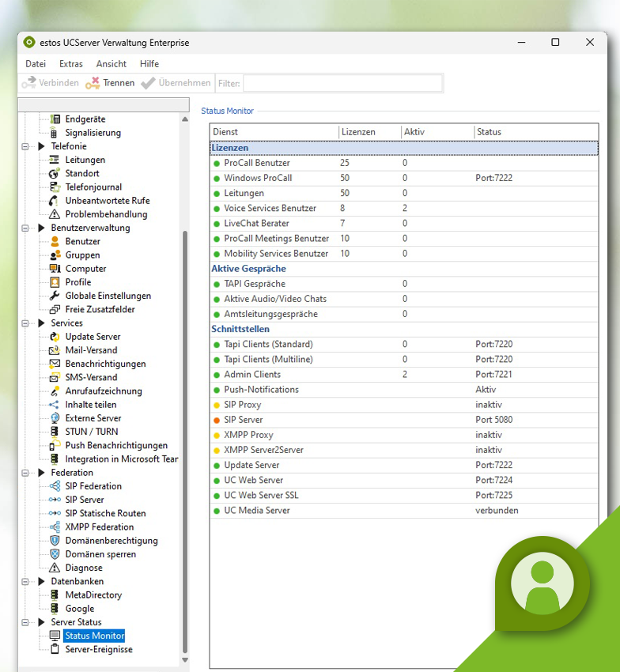Open the Extras menu
The image size is (620, 672).
pos(70,64)
